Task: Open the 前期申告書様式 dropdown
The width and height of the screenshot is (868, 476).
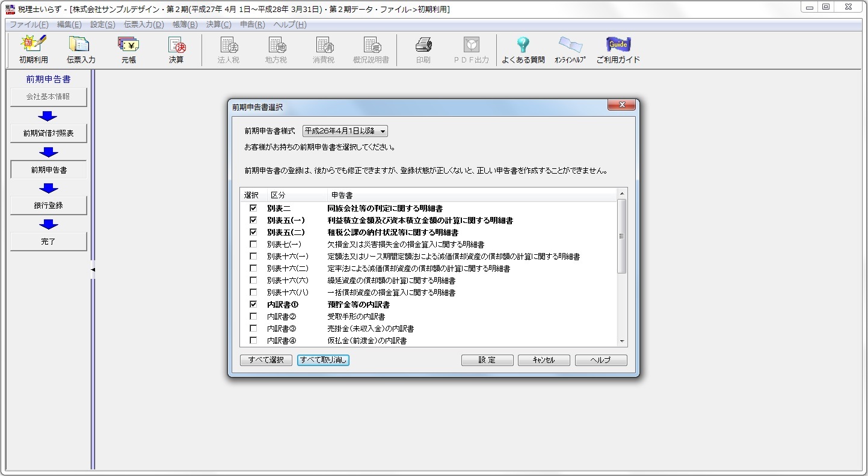Action: pyautogui.click(x=345, y=131)
